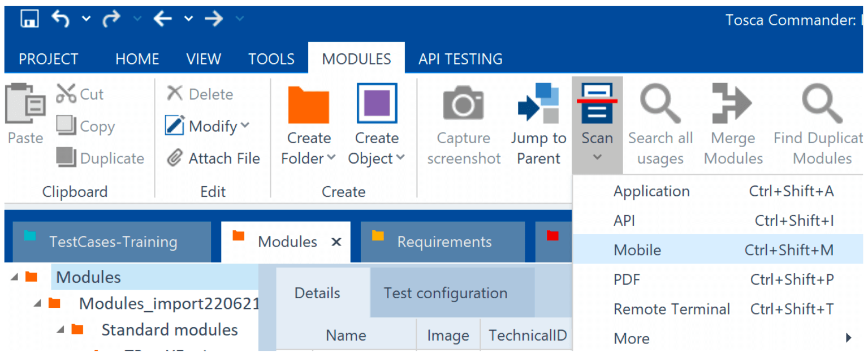Close the Modules document tab
Viewport: 868px width, 357px height.
point(336,242)
